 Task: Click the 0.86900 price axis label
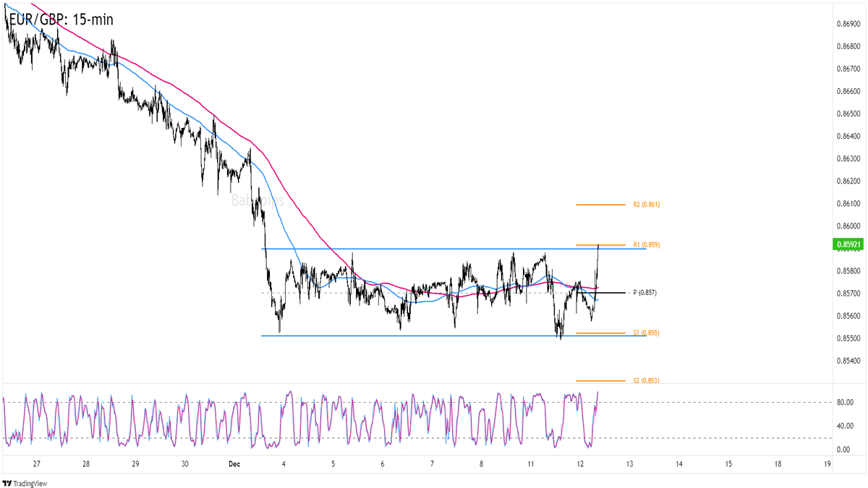click(849, 25)
